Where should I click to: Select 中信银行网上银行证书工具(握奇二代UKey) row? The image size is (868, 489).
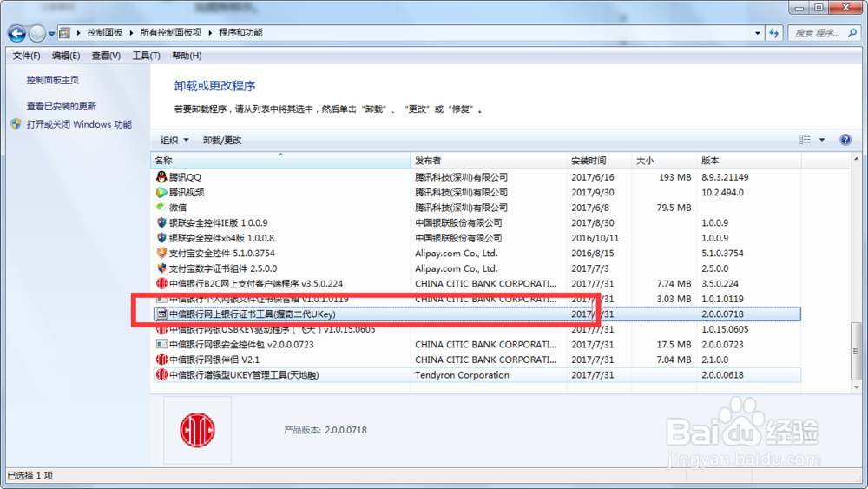click(477, 314)
